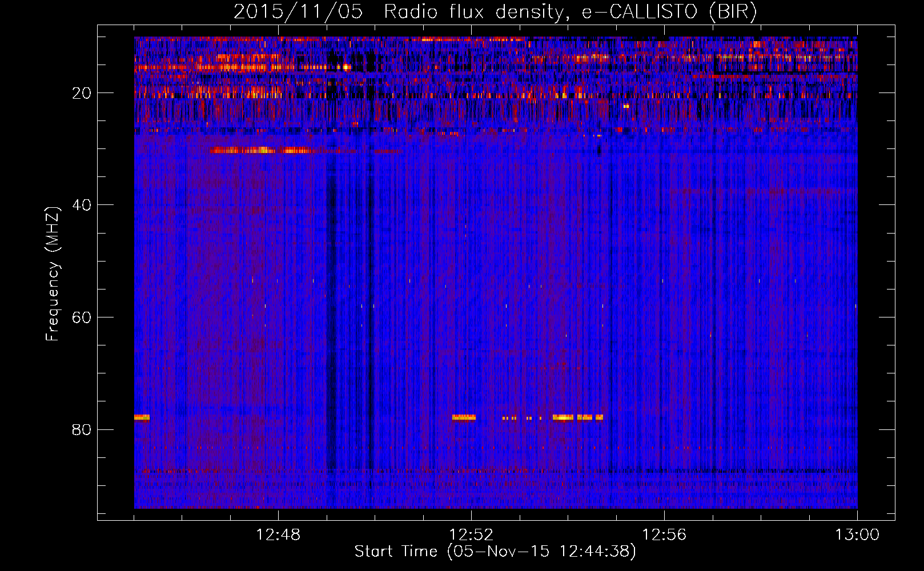Viewport: 924px width, 571px height.
Task: Click the bright burst near 30 MHz around 12:47
Action: click(260, 151)
